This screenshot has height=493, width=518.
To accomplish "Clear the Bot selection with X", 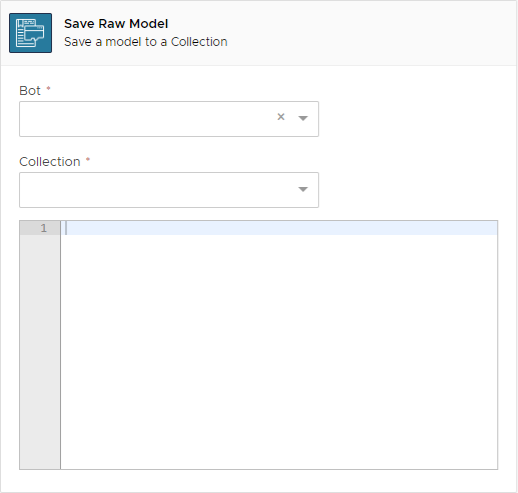I will tap(281, 117).
